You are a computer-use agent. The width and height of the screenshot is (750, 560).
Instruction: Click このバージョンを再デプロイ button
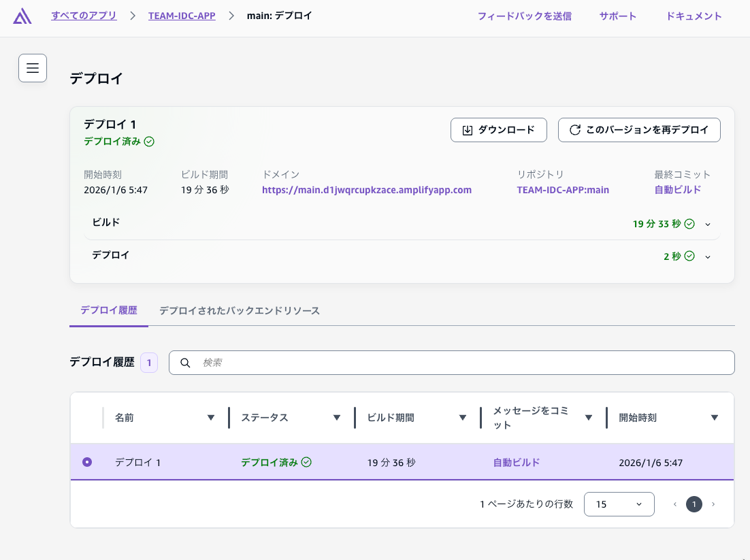click(638, 130)
